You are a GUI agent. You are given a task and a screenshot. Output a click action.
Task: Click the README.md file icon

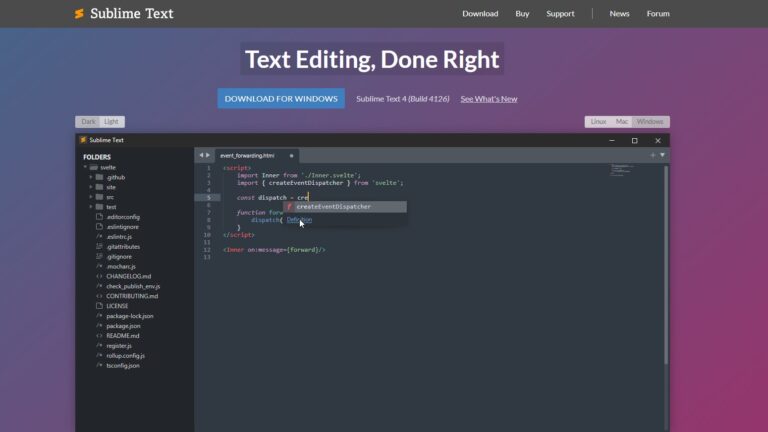click(99, 335)
